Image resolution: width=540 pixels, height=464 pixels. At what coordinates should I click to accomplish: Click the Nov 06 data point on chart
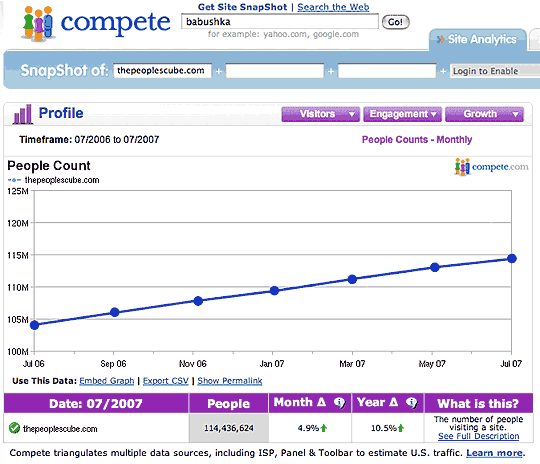(198, 301)
